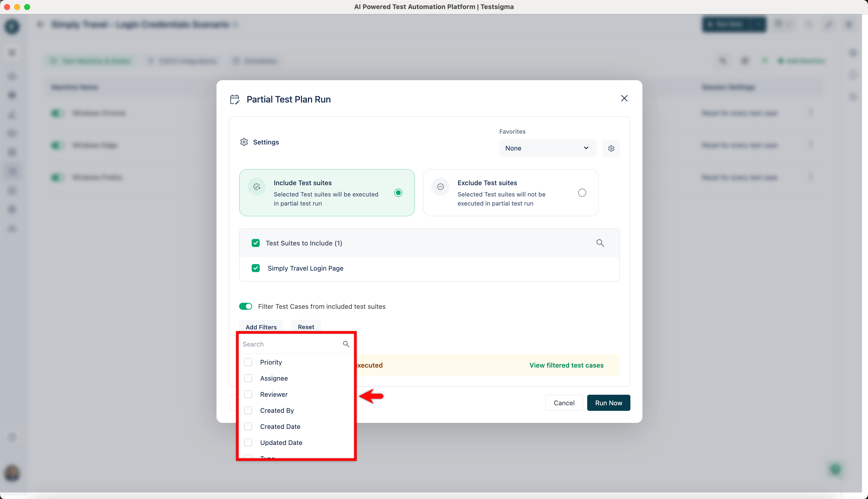868x499 pixels.
Task: Select the Include Test suites radio button
Action: (x=398, y=193)
